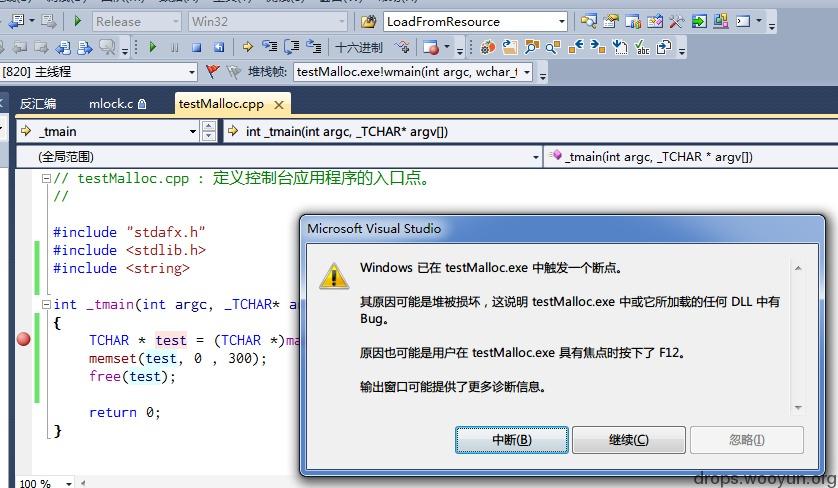This screenshot has height=488, width=838.
Task: Click the 继续(C) button
Action: [x=628, y=440]
